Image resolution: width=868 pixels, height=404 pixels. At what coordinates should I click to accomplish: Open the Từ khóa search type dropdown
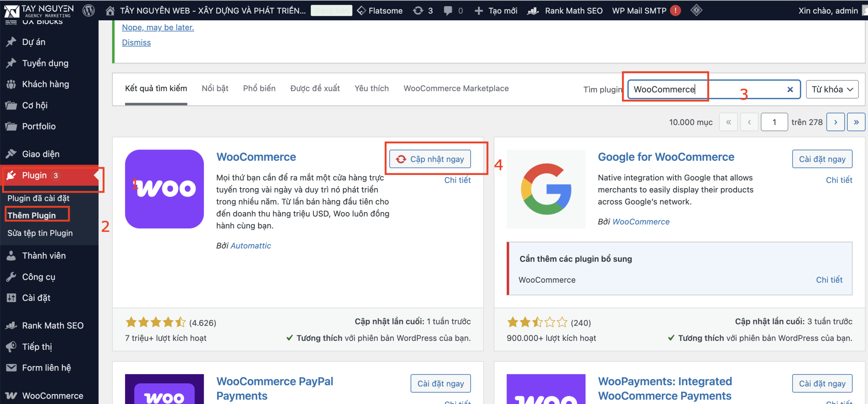(x=832, y=89)
